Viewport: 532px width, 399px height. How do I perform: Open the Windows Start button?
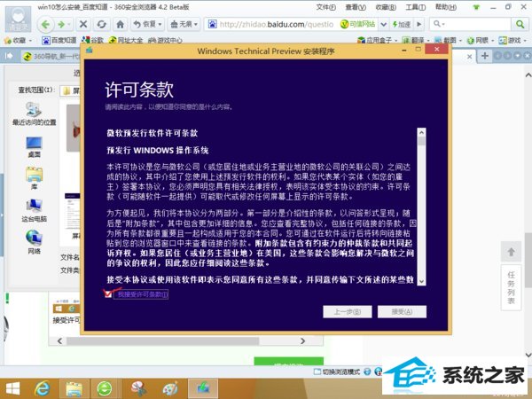click(x=13, y=389)
